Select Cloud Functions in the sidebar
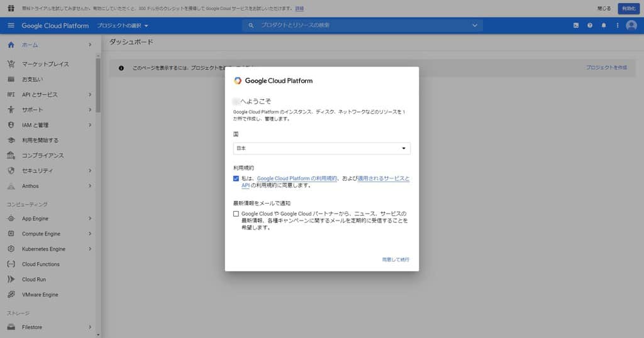This screenshot has height=338, width=644. [41, 264]
